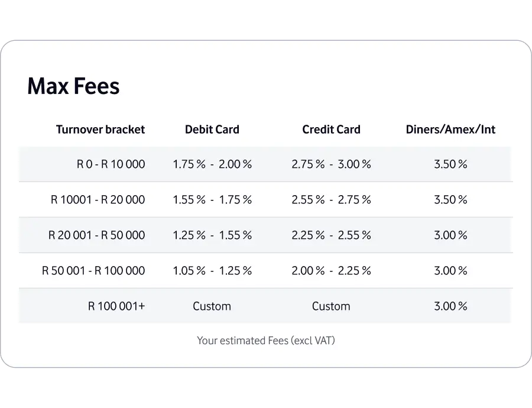
Task: Click Custom in the Credit Card column
Action: tap(331, 306)
